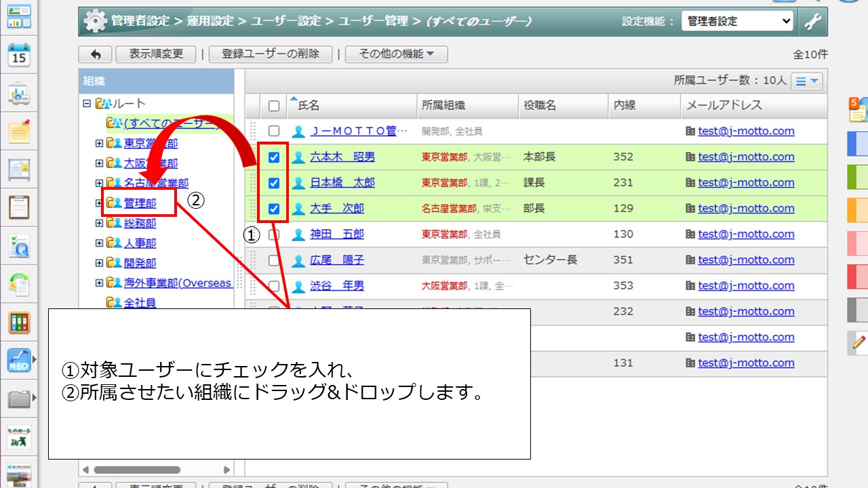Open the calendar icon showing 15

19,55
